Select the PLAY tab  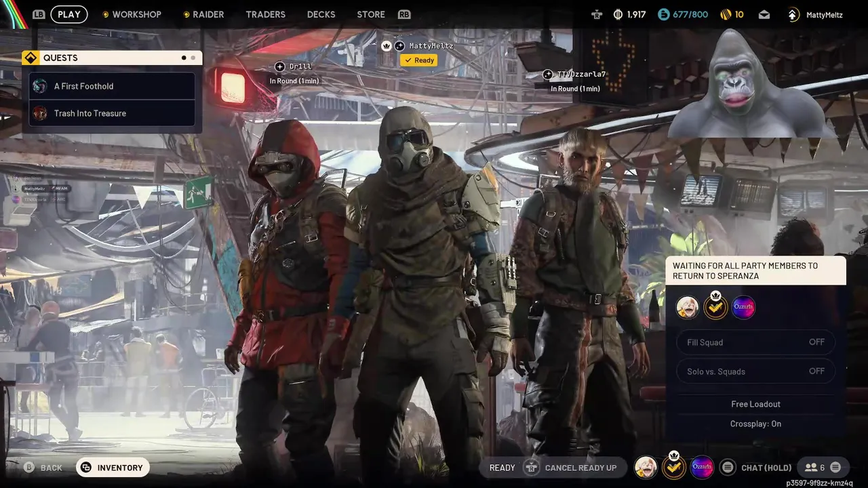click(68, 14)
